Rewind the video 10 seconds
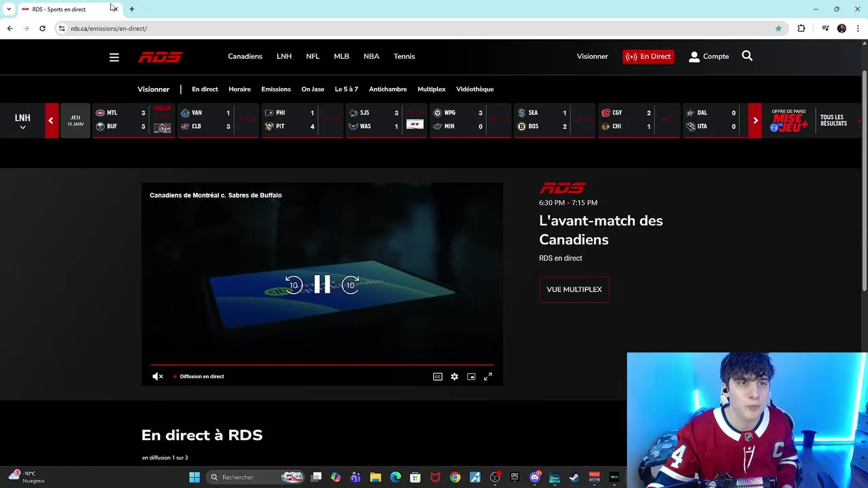The width and height of the screenshot is (868, 488). 293,285
